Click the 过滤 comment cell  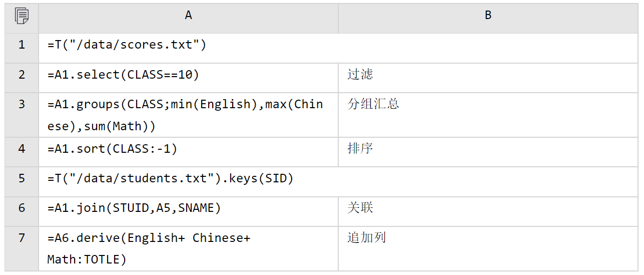[x=488, y=78]
